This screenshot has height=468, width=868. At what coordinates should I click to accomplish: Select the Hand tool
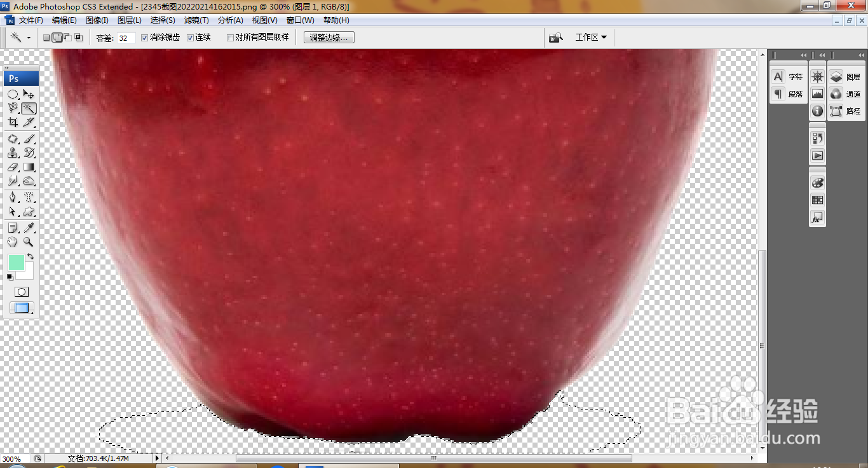click(x=13, y=242)
